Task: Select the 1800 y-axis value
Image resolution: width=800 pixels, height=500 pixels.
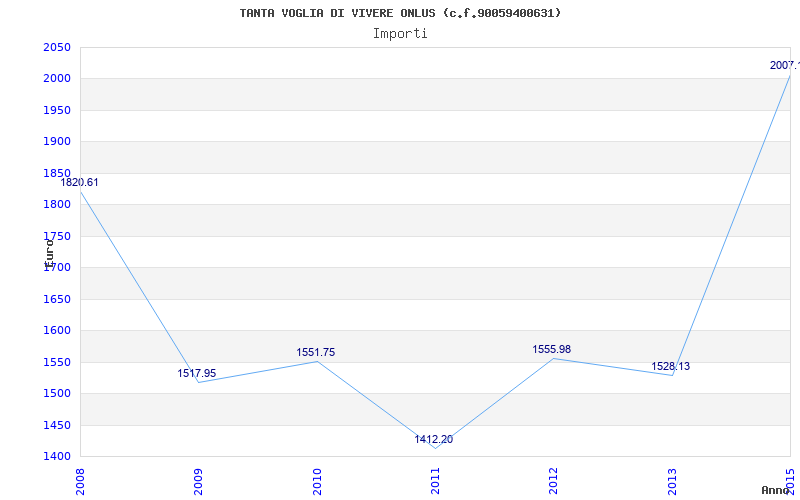Action: pyautogui.click(x=57, y=205)
